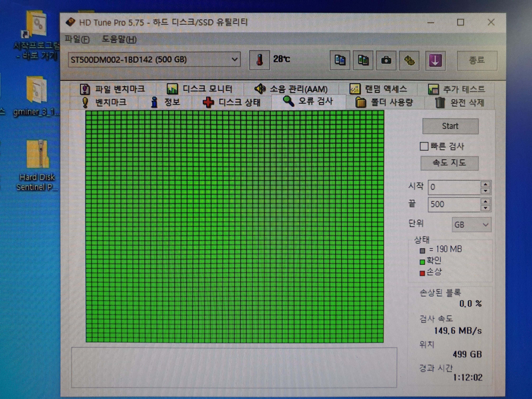Viewport: 532px width, 399px height.
Task: Click the 검사 속도 label
Action: coord(436,319)
